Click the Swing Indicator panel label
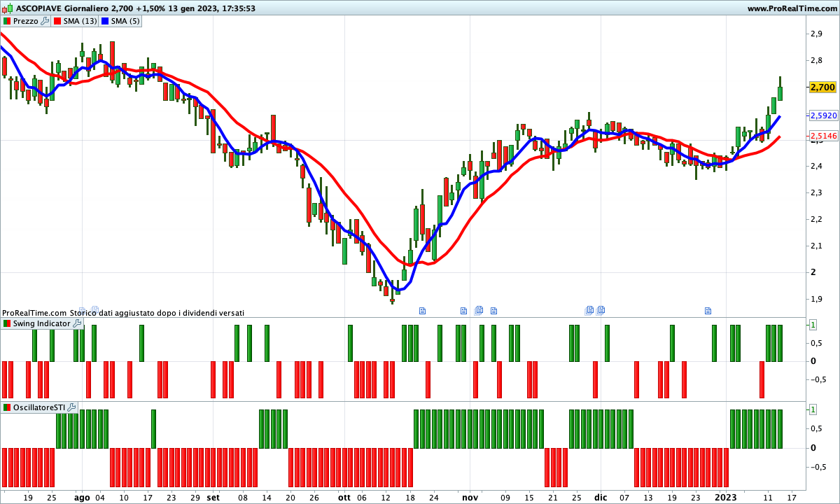Screen dimensions: 840x504 click(41, 324)
